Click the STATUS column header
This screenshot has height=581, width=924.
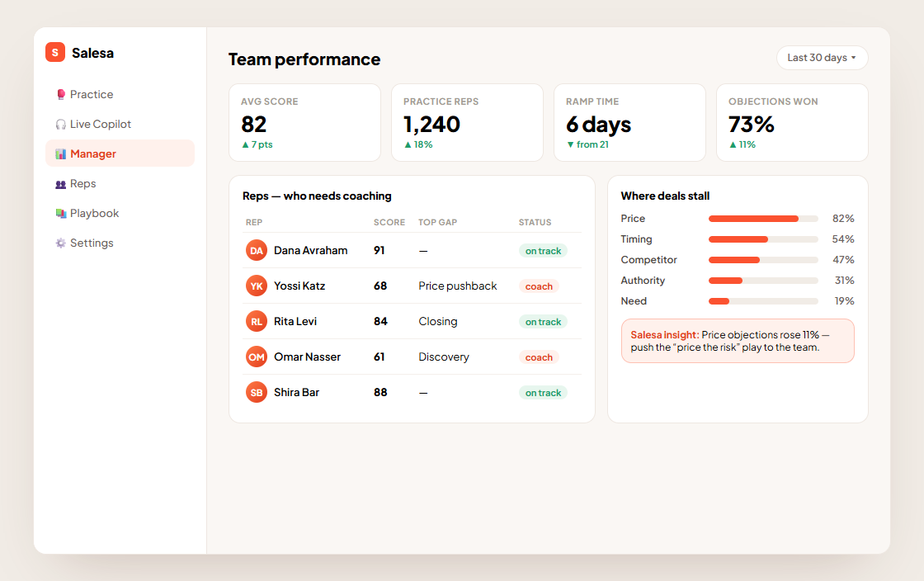pyautogui.click(x=535, y=222)
